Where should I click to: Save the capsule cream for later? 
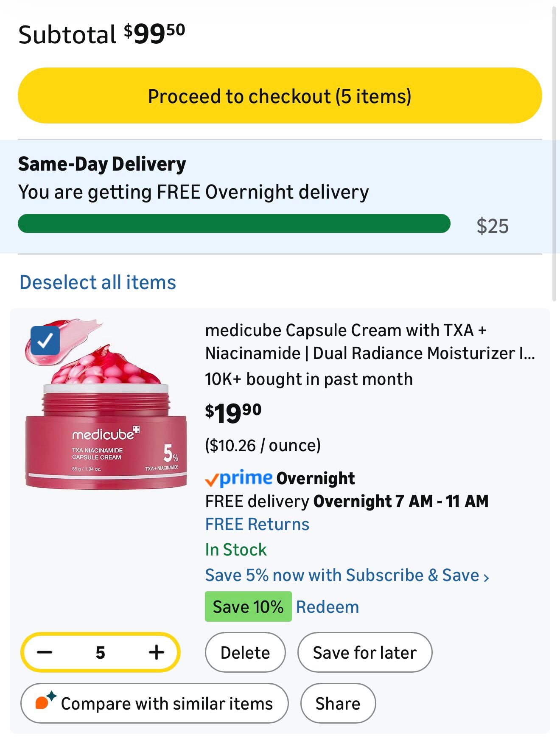(364, 652)
